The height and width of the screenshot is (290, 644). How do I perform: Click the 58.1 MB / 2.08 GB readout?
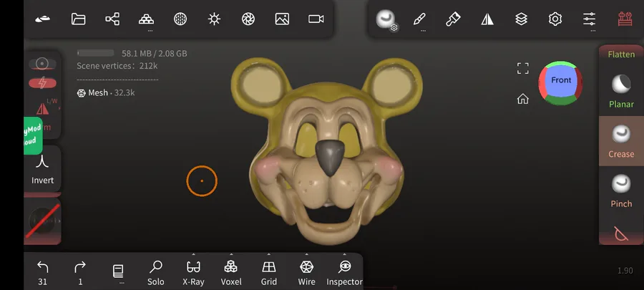click(x=155, y=54)
